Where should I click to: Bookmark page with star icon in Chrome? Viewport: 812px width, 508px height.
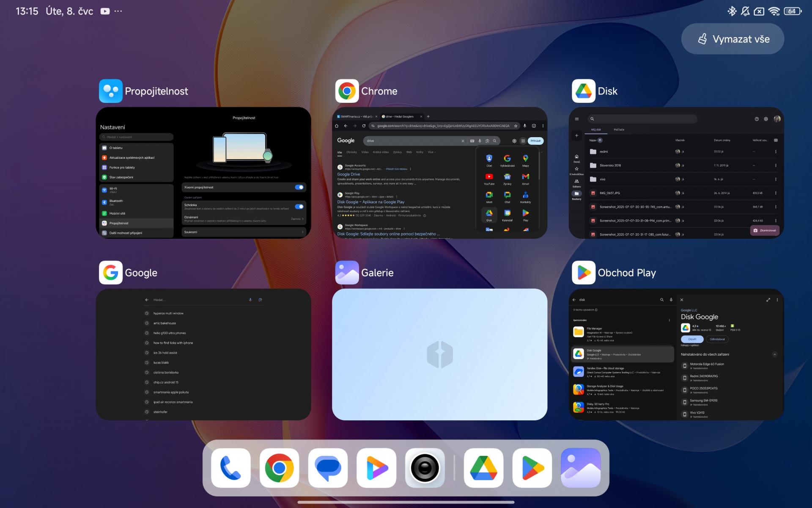(x=516, y=126)
